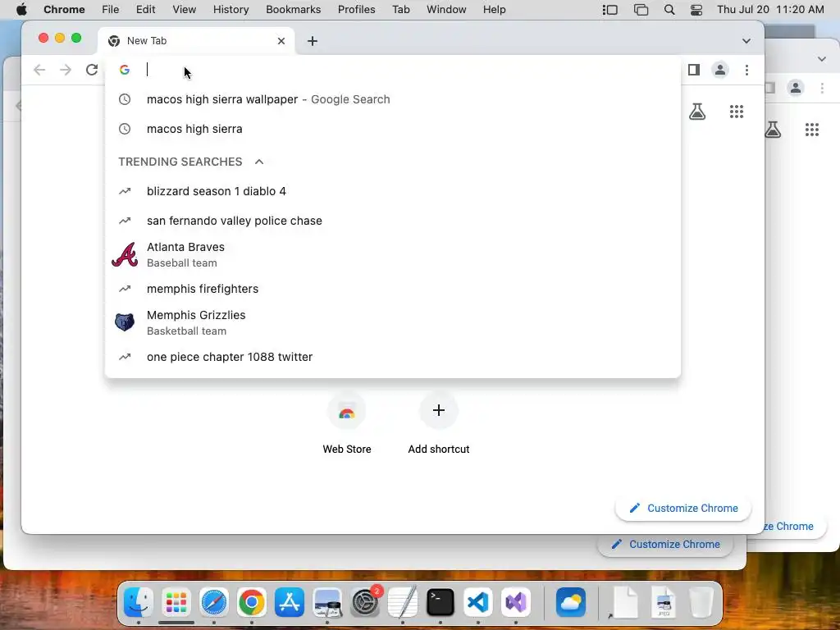
Task: Select 'memphis firefighters' suggestion
Action: (393, 289)
